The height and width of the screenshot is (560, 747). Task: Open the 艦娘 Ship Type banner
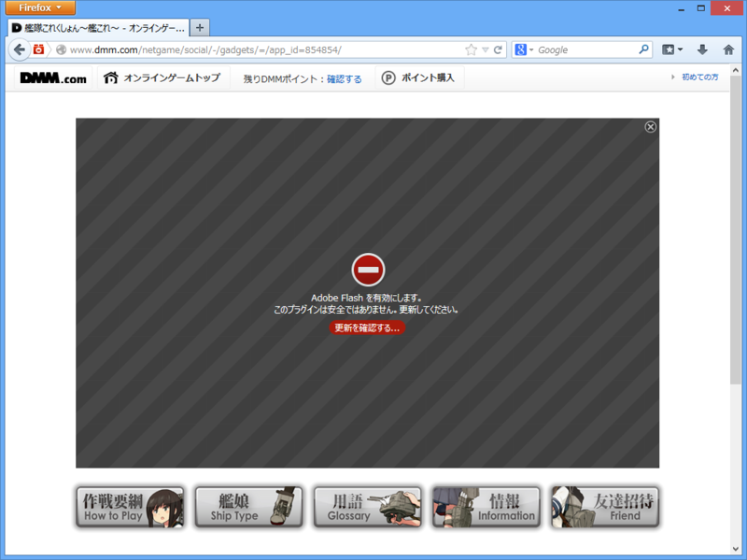[248, 507]
